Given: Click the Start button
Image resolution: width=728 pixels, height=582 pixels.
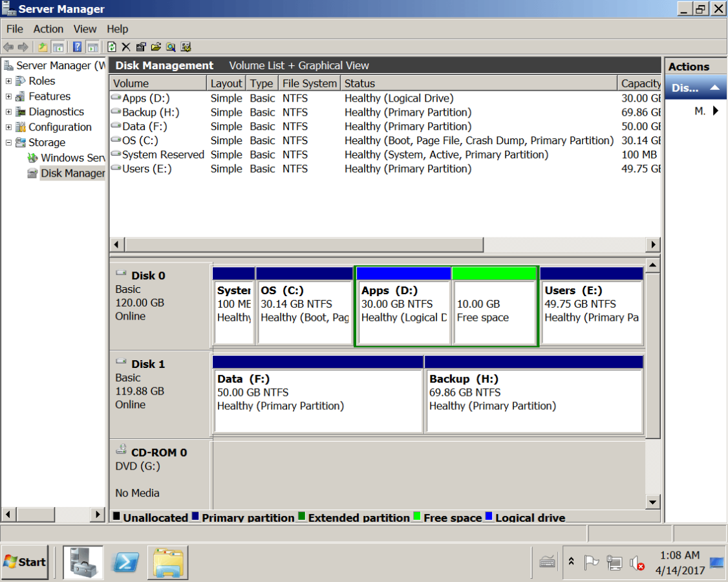Looking at the screenshot, I should click(x=25, y=562).
